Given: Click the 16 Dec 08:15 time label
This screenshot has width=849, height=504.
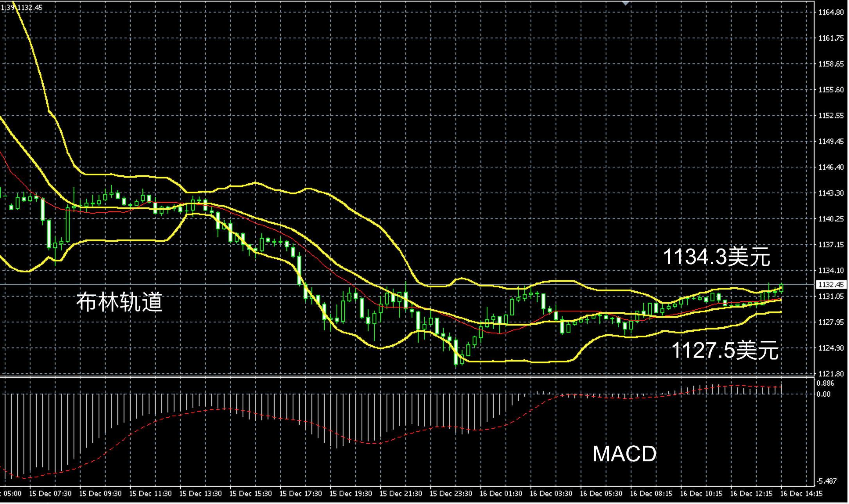Looking at the screenshot, I should pos(651,493).
